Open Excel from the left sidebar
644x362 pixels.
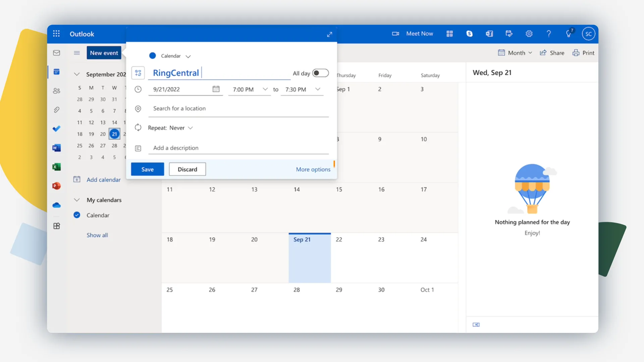[56, 167]
